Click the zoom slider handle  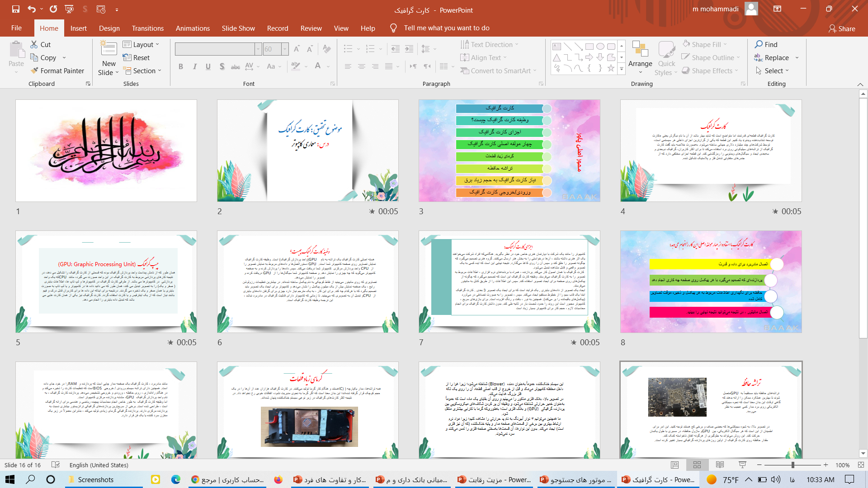[x=793, y=465]
